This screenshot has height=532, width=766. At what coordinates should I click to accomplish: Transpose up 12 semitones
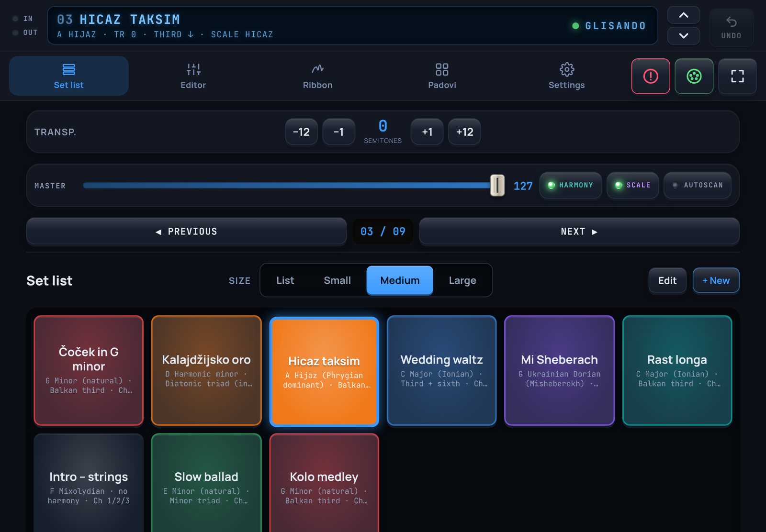[x=464, y=132]
